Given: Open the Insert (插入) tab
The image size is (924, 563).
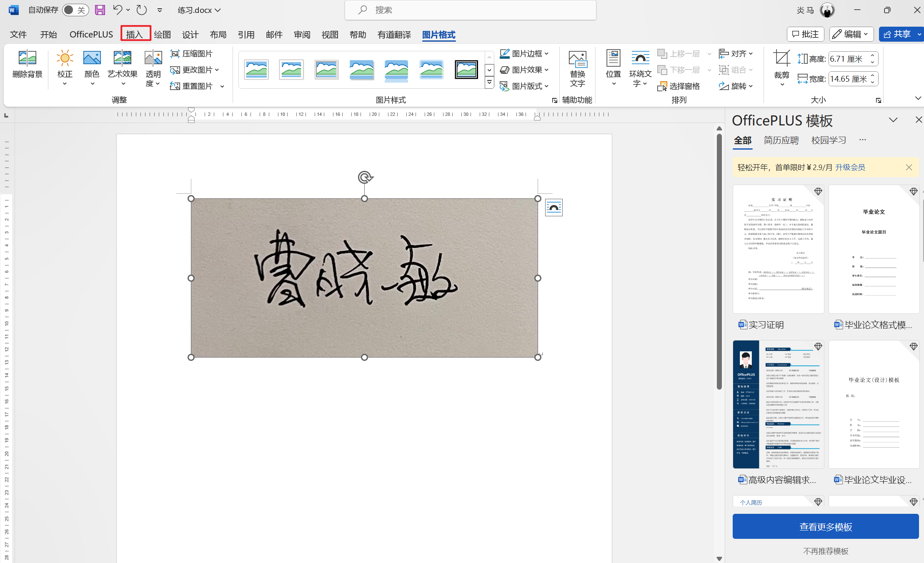Looking at the screenshot, I should (x=135, y=35).
